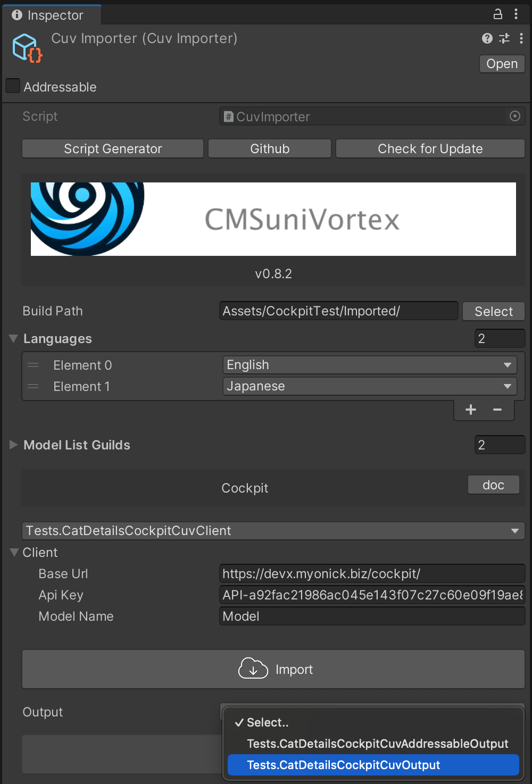Image resolution: width=532 pixels, height=784 pixels.
Task: Click the Script object picker circle
Action: [515, 116]
